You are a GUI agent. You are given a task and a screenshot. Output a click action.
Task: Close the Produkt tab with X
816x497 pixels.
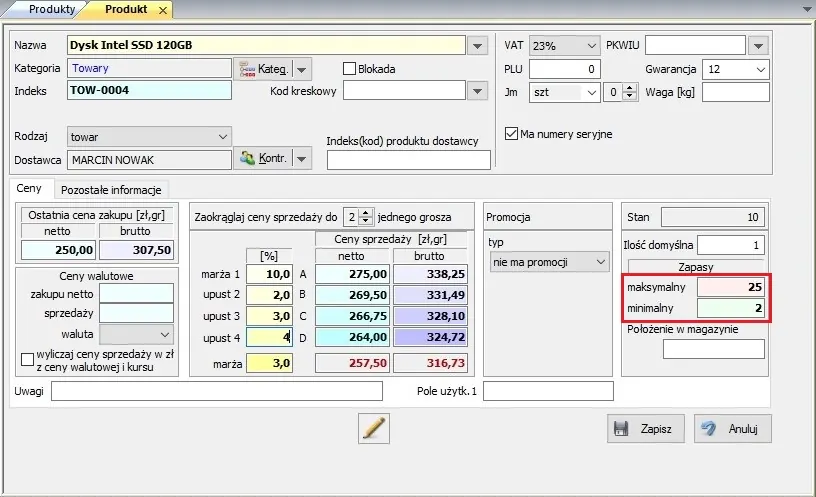163,10
